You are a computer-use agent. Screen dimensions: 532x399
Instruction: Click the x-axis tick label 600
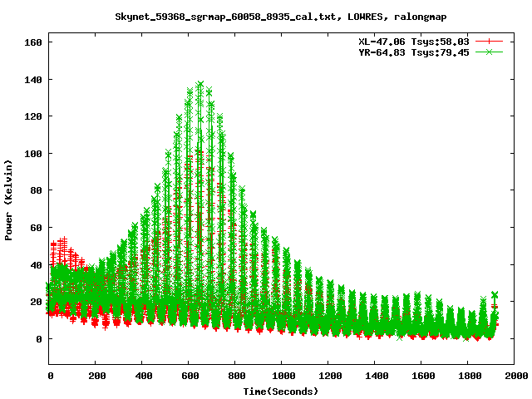190,376
